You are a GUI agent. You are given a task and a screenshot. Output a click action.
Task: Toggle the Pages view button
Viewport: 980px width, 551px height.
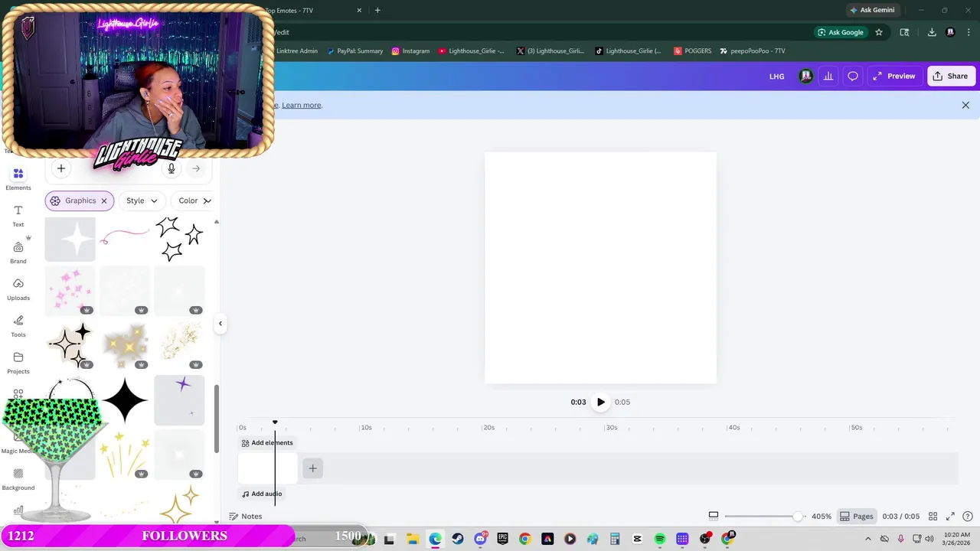pyautogui.click(x=857, y=517)
